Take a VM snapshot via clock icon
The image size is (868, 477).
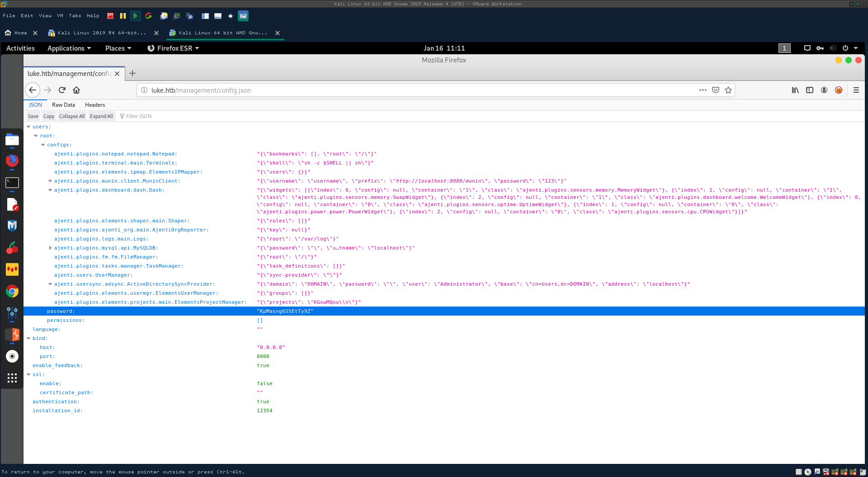coord(164,16)
